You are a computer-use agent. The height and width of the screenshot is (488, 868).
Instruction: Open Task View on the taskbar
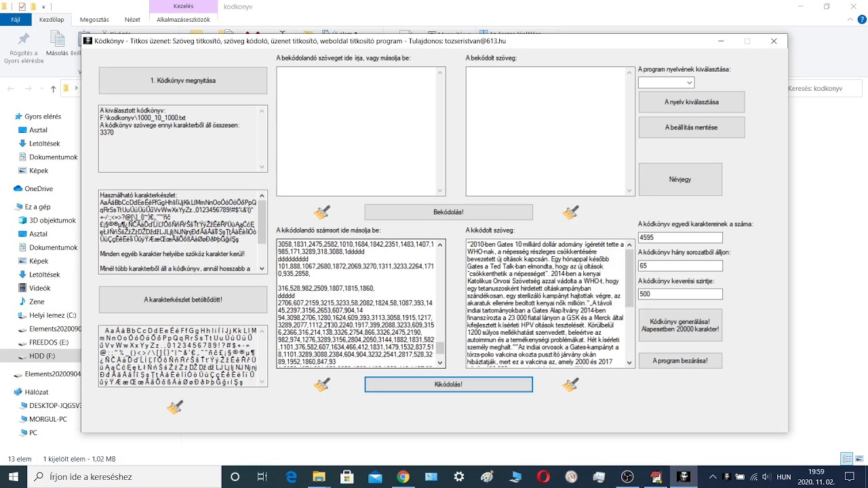pyautogui.click(x=262, y=477)
